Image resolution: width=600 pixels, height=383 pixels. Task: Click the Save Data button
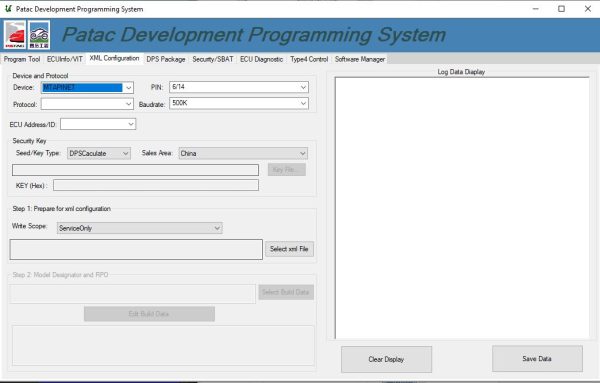[537, 359]
